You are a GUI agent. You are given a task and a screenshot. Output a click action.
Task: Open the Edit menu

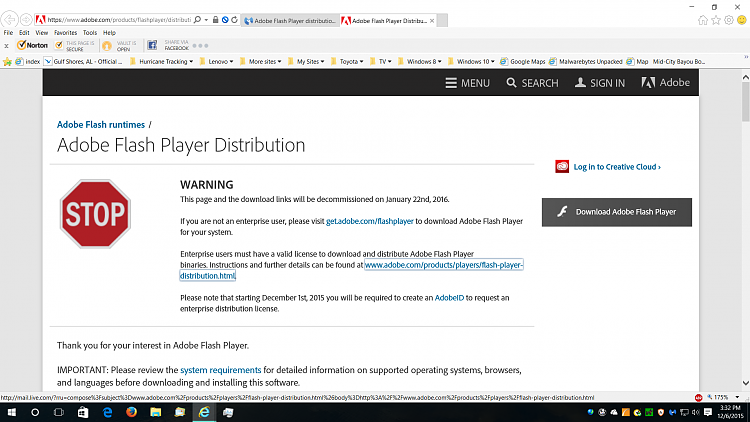pos(24,33)
